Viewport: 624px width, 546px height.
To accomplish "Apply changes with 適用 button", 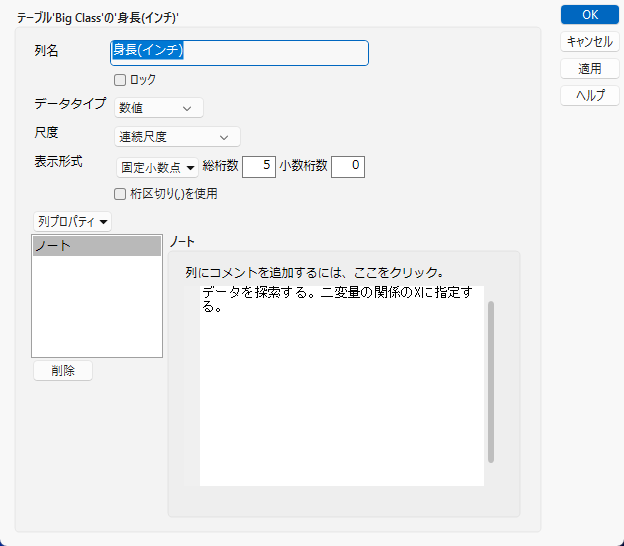I will pos(590,68).
